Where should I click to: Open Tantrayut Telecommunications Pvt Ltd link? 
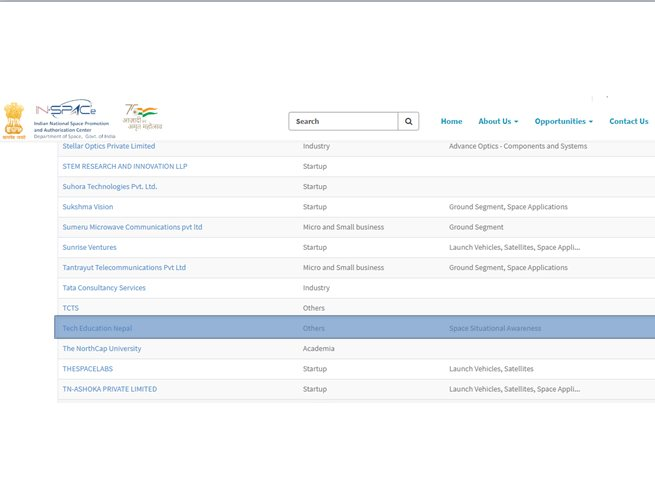click(124, 267)
